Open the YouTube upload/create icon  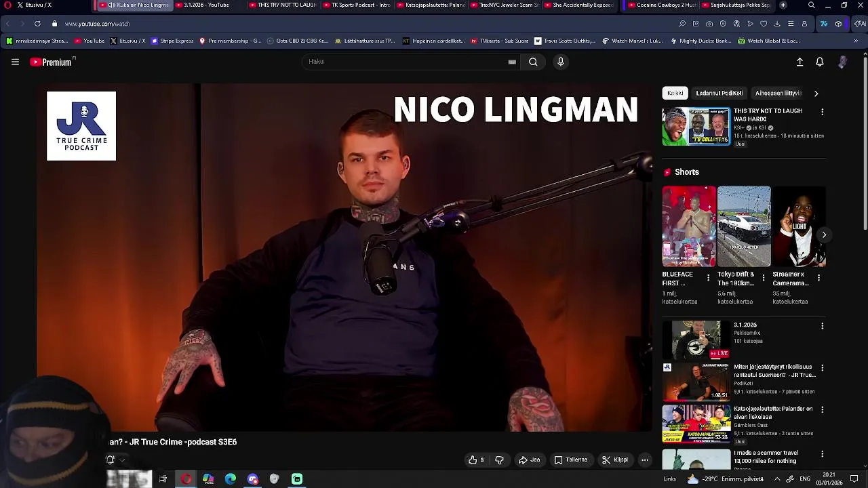tap(800, 62)
